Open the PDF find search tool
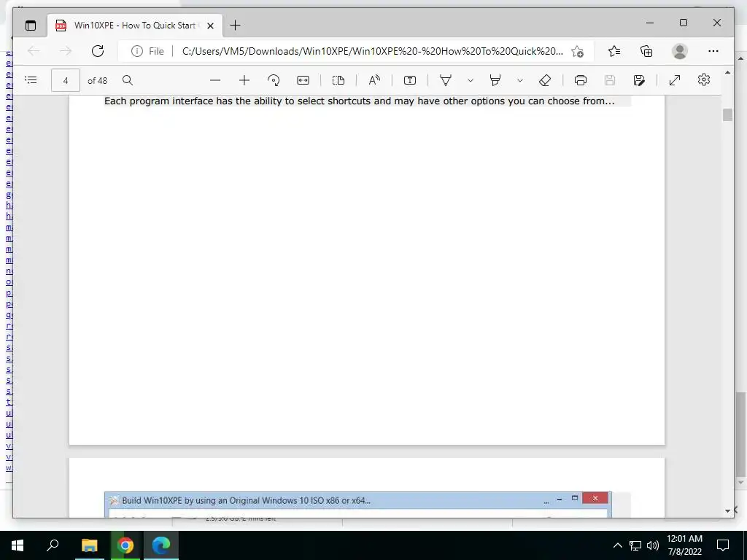 point(127,80)
